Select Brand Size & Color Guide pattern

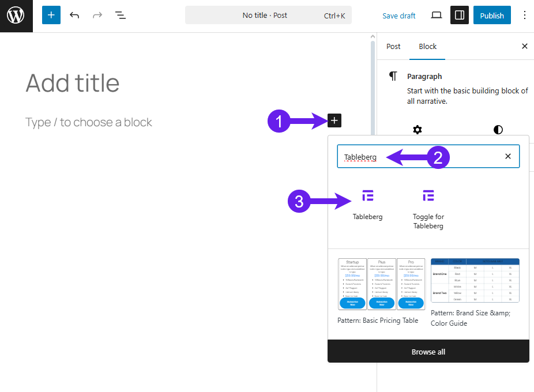(x=475, y=281)
